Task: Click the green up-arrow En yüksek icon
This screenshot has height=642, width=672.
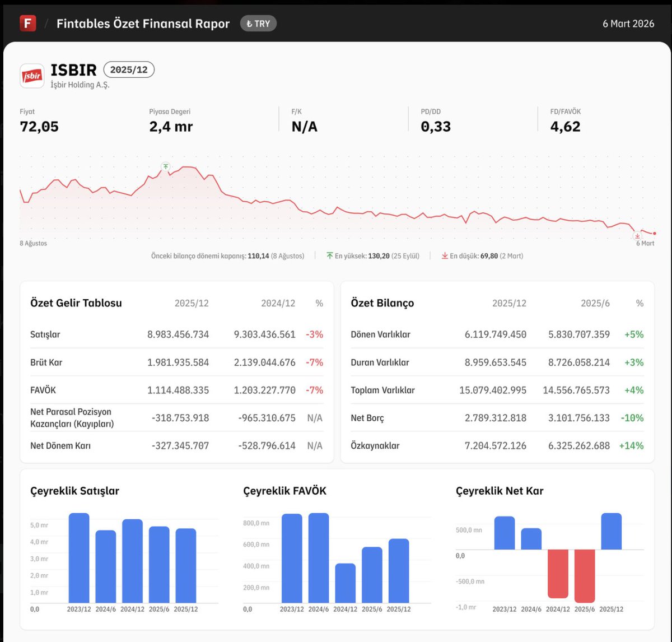Action: (330, 256)
